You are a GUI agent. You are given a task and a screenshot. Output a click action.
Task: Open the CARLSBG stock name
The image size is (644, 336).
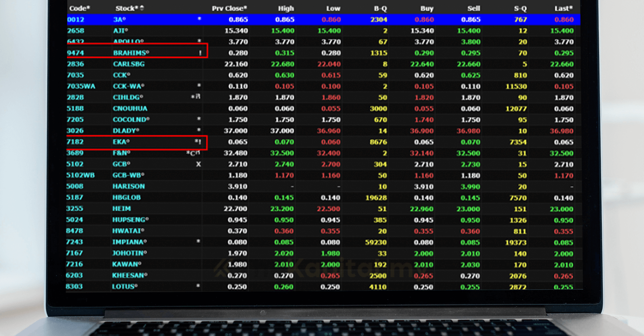tap(129, 64)
